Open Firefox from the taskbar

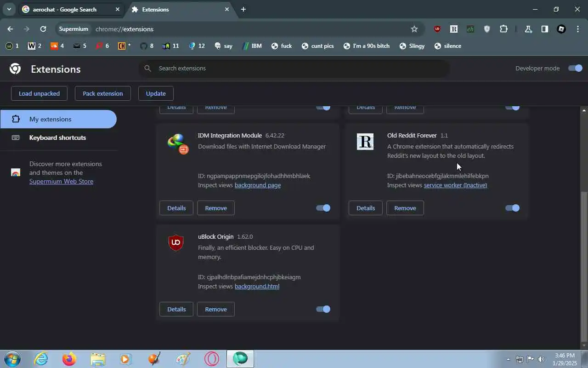click(x=69, y=359)
